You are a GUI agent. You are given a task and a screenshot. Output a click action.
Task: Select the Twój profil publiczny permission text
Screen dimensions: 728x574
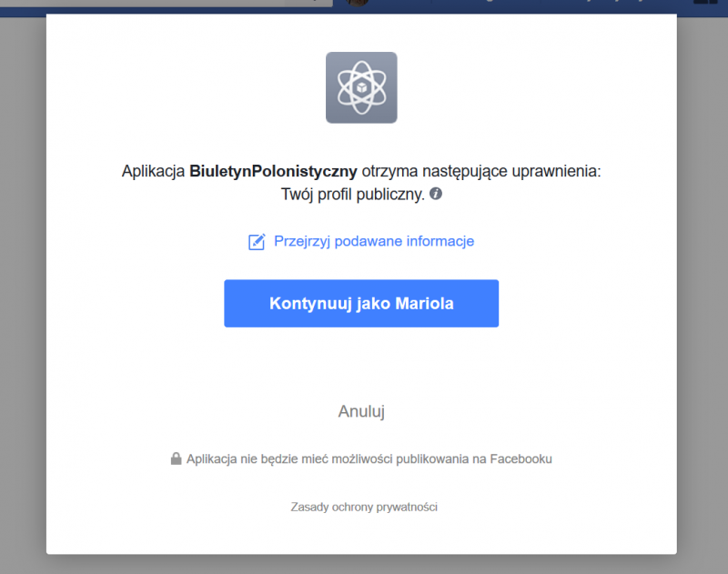pos(353,194)
